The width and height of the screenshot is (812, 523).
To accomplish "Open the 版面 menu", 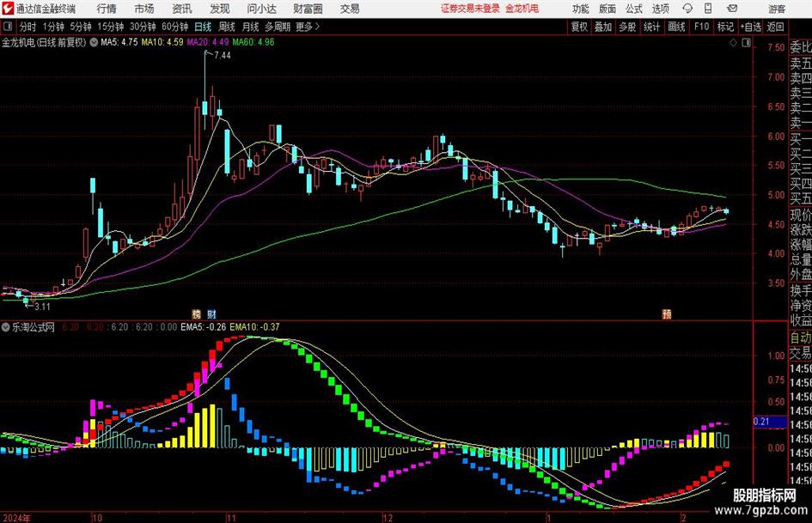I will pyautogui.click(x=607, y=9).
